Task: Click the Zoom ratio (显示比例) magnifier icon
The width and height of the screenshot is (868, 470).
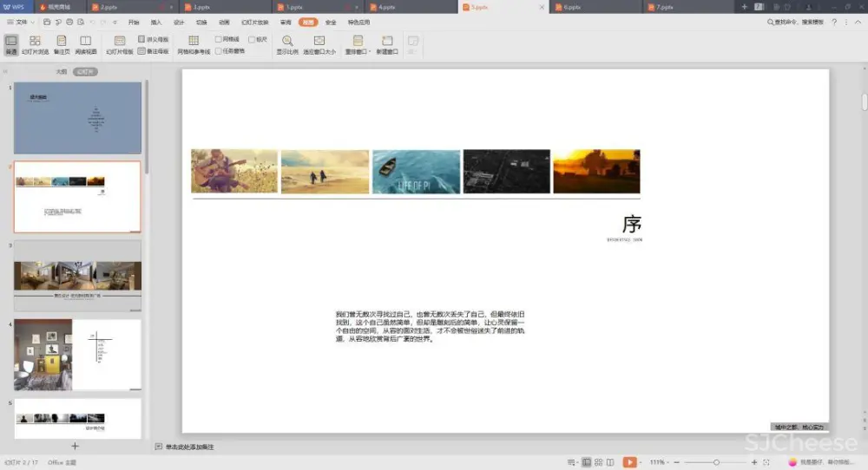Action: [x=287, y=41]
